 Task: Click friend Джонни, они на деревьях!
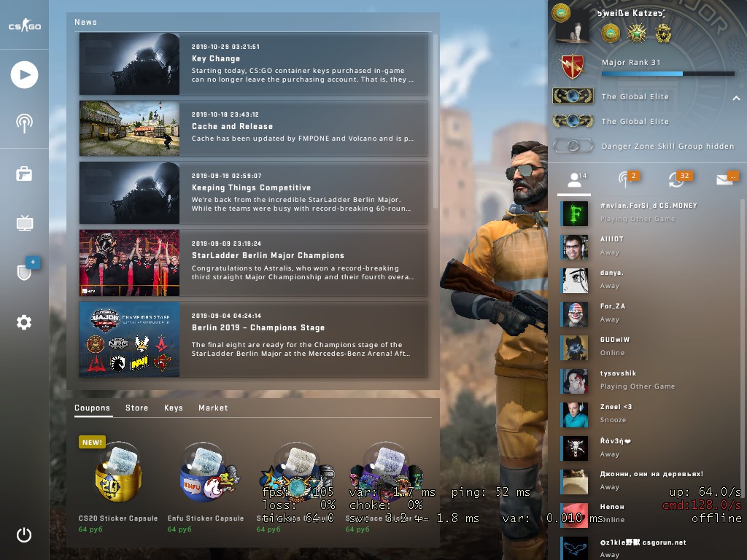(648, 481)
